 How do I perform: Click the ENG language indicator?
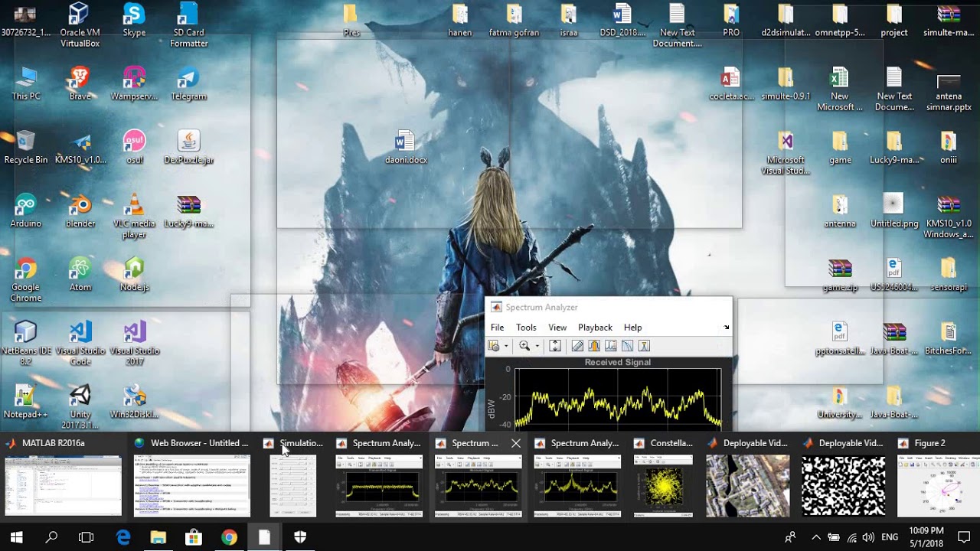tap(890, 537)
